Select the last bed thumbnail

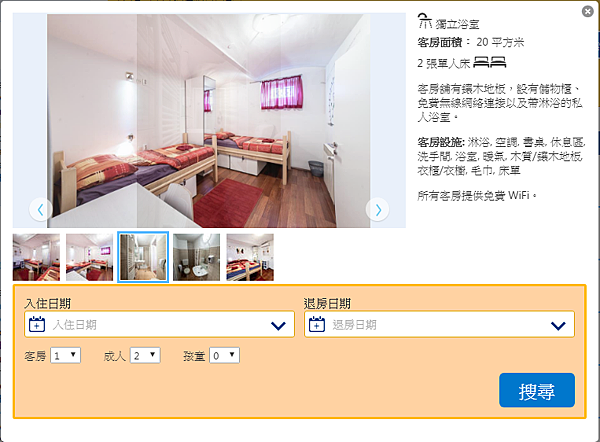(250, 257)
